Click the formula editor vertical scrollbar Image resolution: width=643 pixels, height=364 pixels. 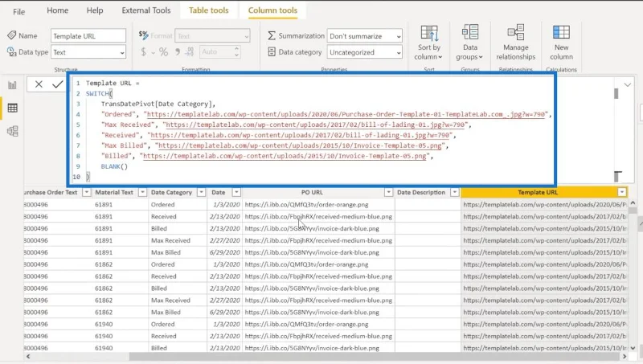(616, 94)
